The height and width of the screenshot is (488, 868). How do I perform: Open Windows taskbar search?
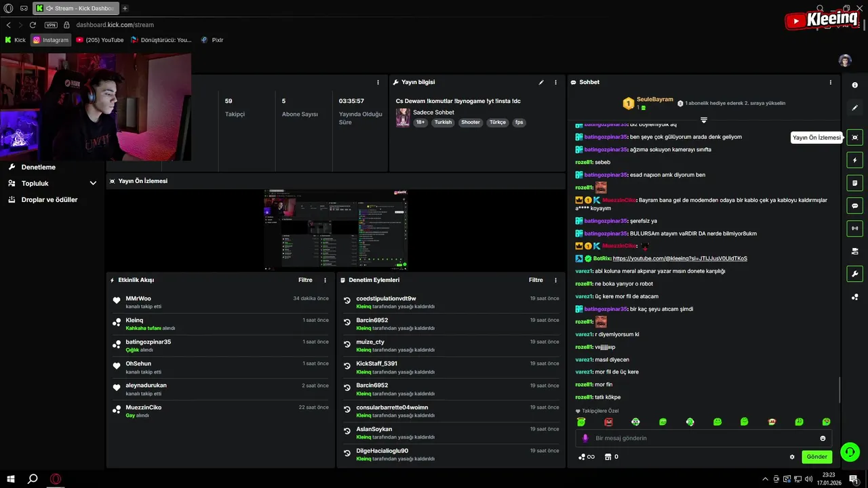click(32, 479)
